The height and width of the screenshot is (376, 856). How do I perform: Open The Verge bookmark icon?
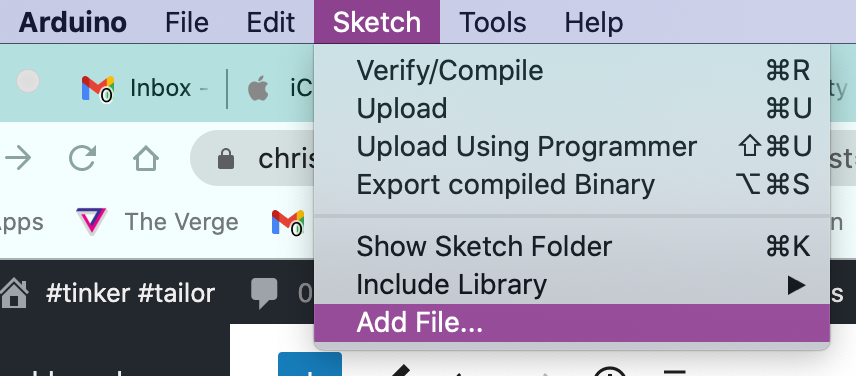click(x=91, y=222)
